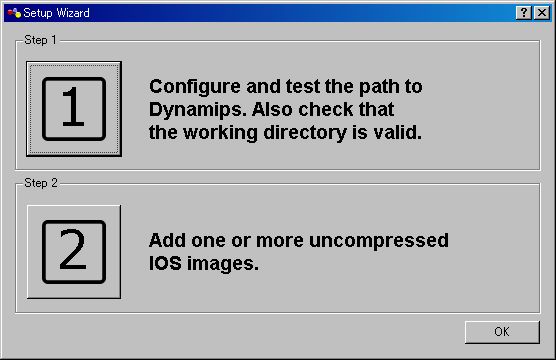
Task: Click the line 'Dynamips. Also check that'
Action: pyautogui.click(x=271, y=110)
